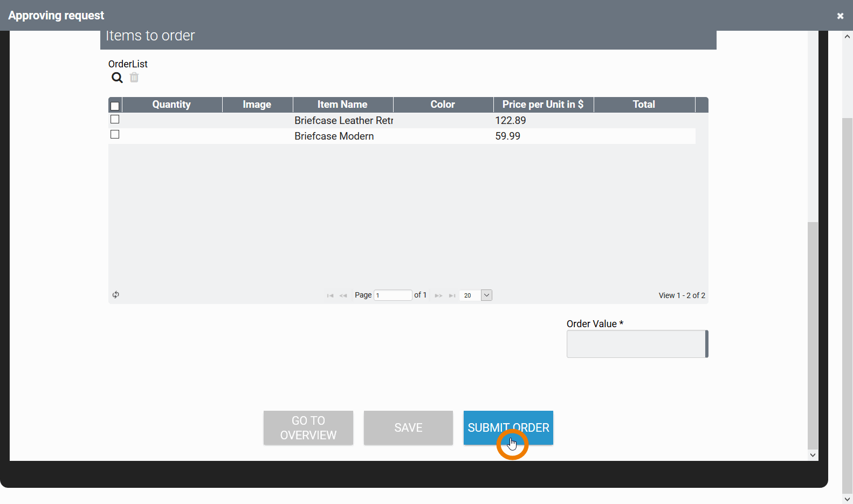The width and height of the screenshot is (853, 504).
Task: Sort by Item Name column header
Action: 342,105
